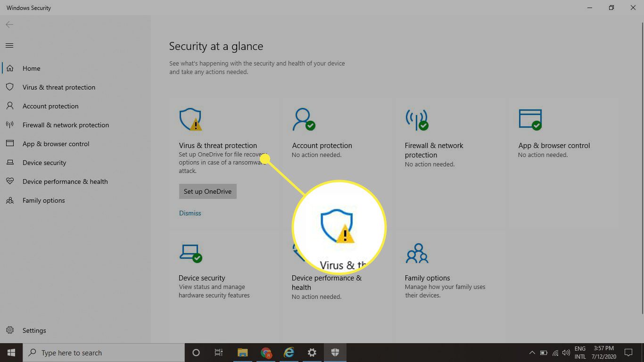Click Device security tile title
This screenshot has height=362, width=644.
pos(202,278)
